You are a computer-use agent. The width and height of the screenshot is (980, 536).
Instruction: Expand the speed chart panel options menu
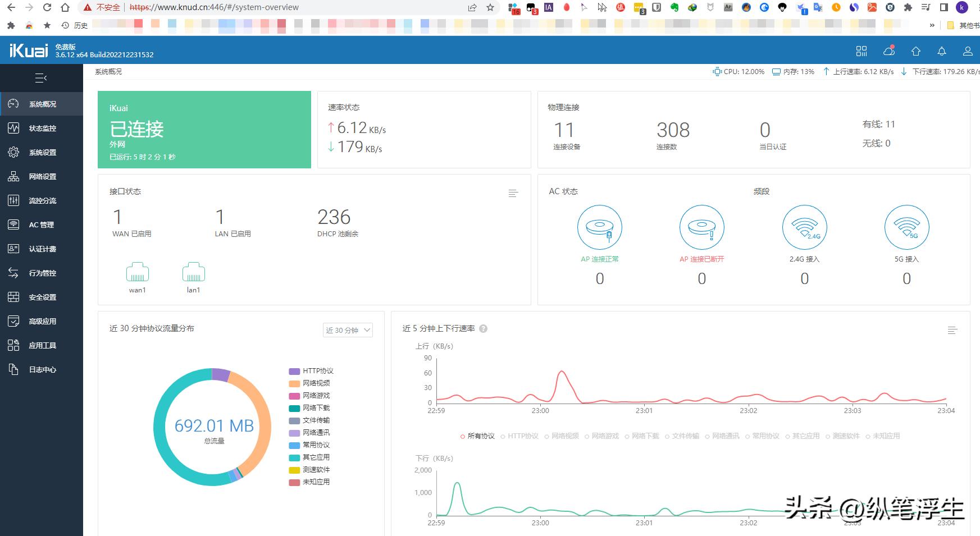click(x=952, y=330)
